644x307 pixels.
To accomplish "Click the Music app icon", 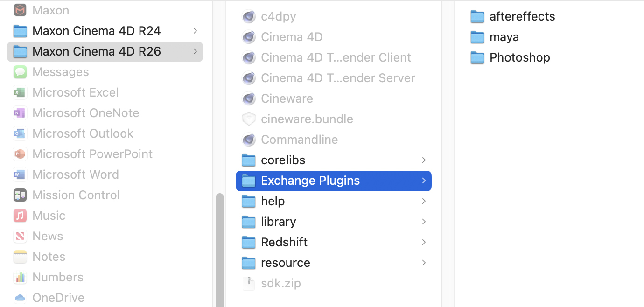I will click(20, 216).
